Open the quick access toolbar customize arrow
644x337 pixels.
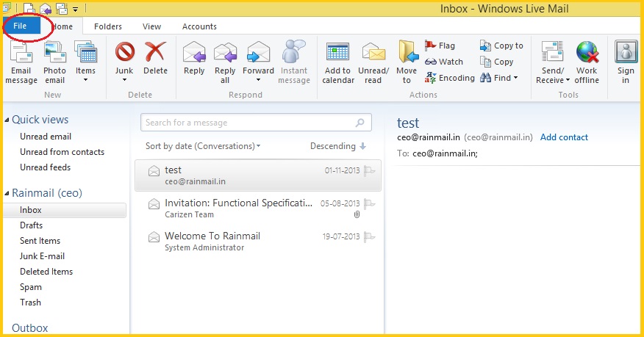76,9
